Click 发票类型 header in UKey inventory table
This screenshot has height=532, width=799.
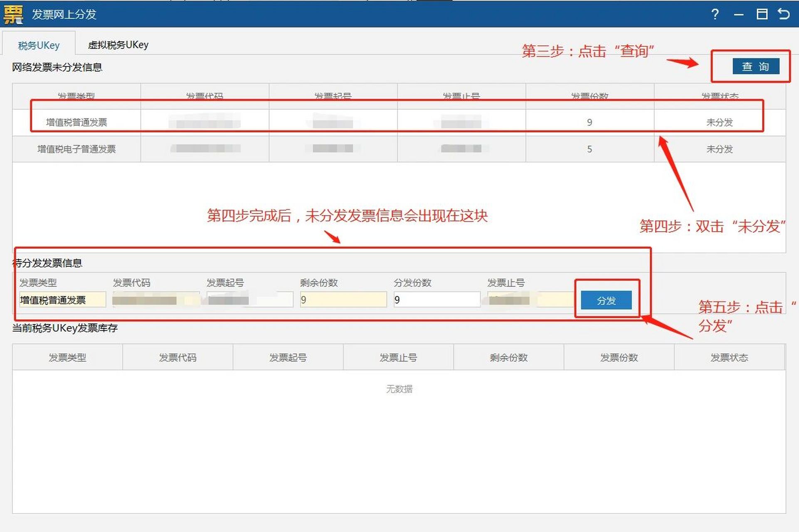point(67,357)
